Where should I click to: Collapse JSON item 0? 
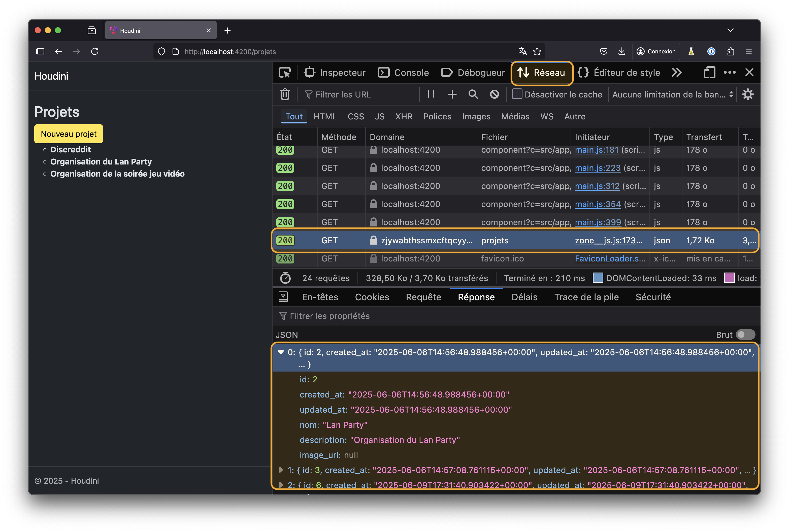[281, 352]
